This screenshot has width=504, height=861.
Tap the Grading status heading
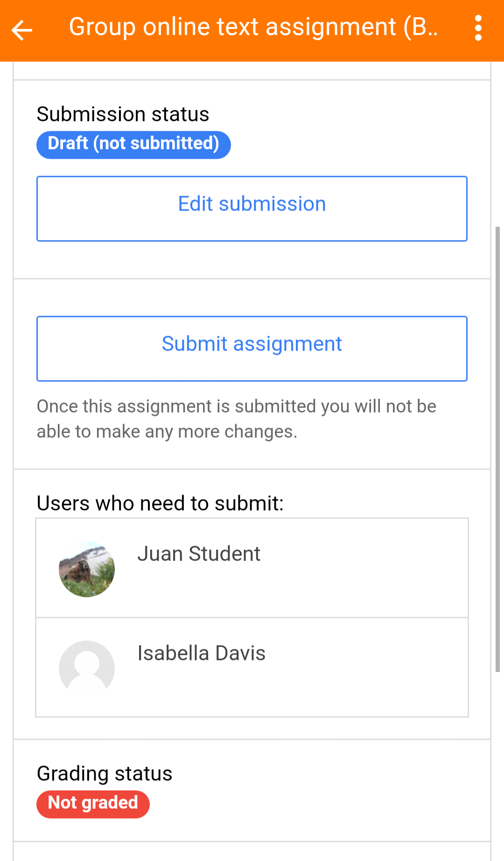105,774
